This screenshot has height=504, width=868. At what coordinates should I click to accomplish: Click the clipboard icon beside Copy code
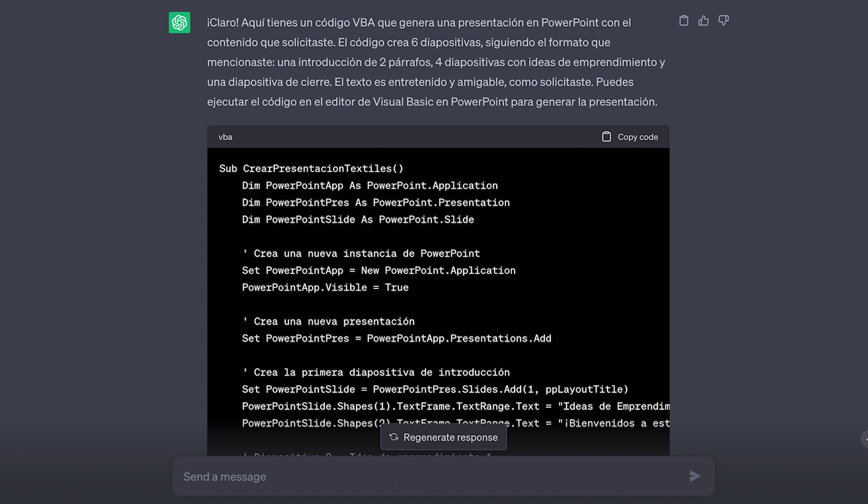606,136
